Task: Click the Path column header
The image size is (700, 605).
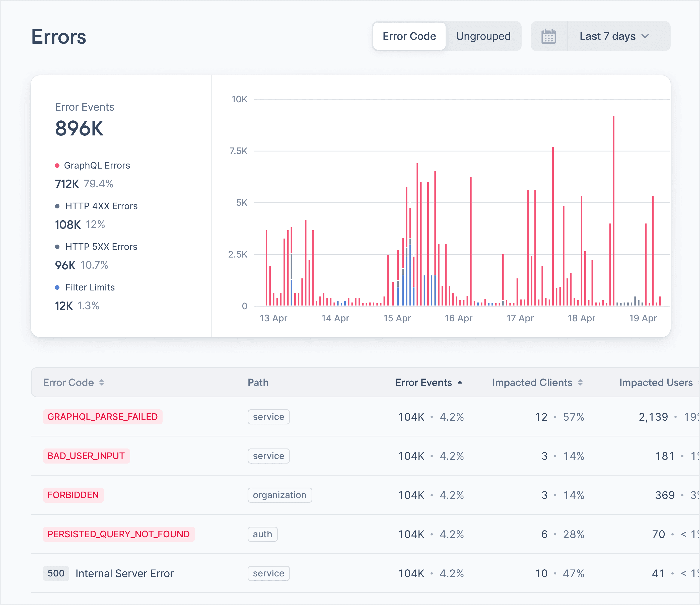Action: pyautogui.click(x=258, y=383)
